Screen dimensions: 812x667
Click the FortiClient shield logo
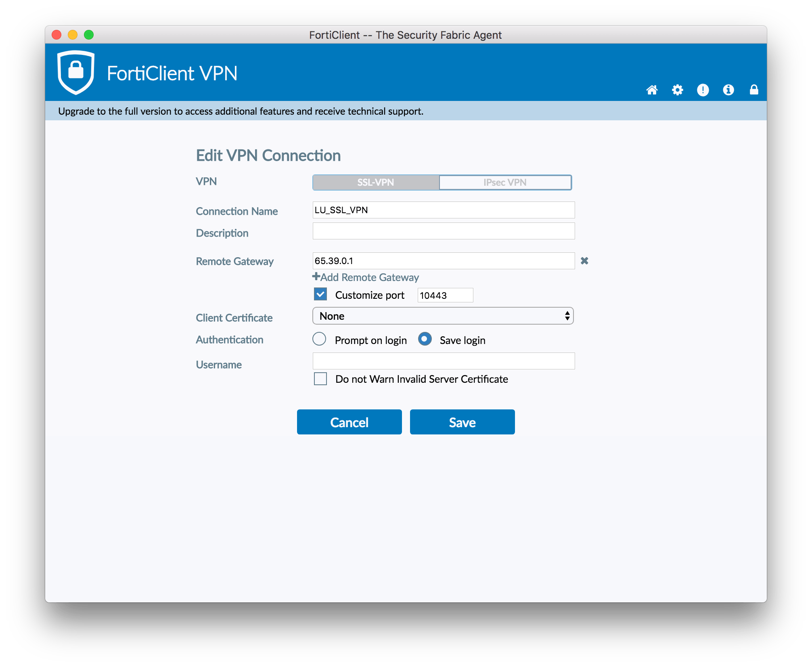pyautogui.click(x=76, y=72)
